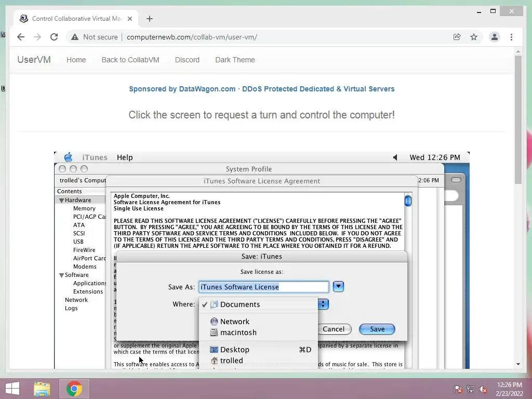
Task: Click the System Profile close window button
Action: (62, 169)
